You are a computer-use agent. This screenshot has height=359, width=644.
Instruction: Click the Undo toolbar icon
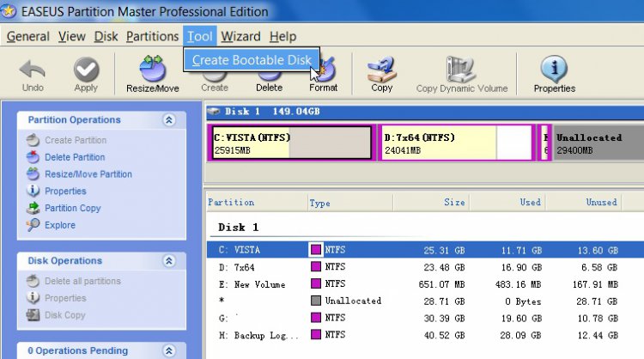pyautogui.click(x=32, y=69)
